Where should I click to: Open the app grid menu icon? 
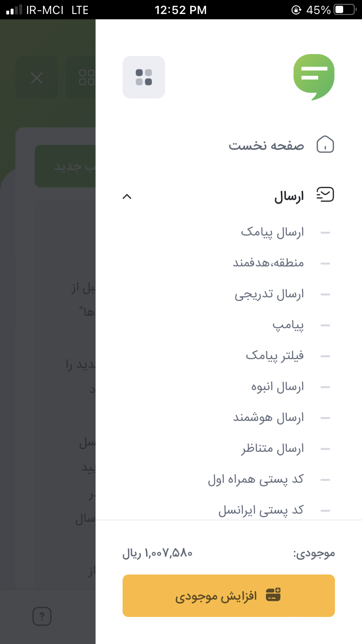point(144,77)
